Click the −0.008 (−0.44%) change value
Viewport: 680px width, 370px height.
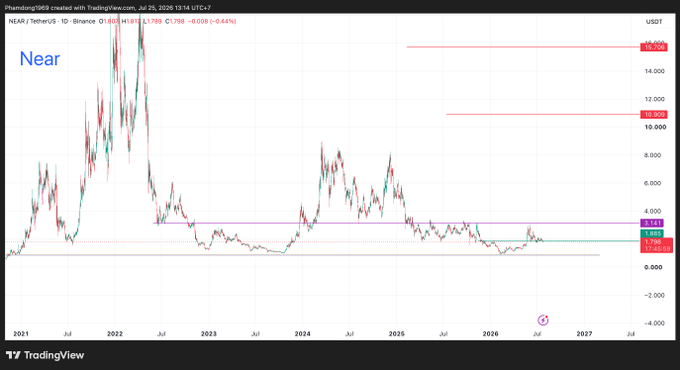coord(212,21)
